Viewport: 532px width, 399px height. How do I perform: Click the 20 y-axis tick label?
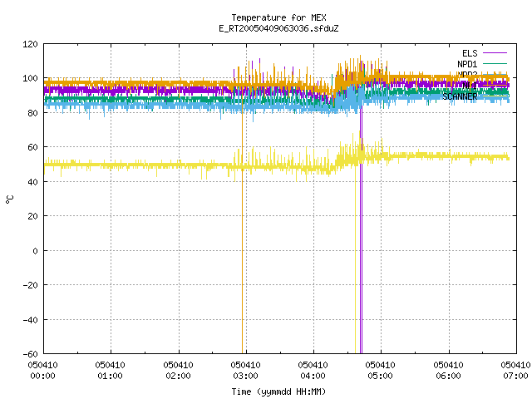pyautogui.click(x=32, y=216)
